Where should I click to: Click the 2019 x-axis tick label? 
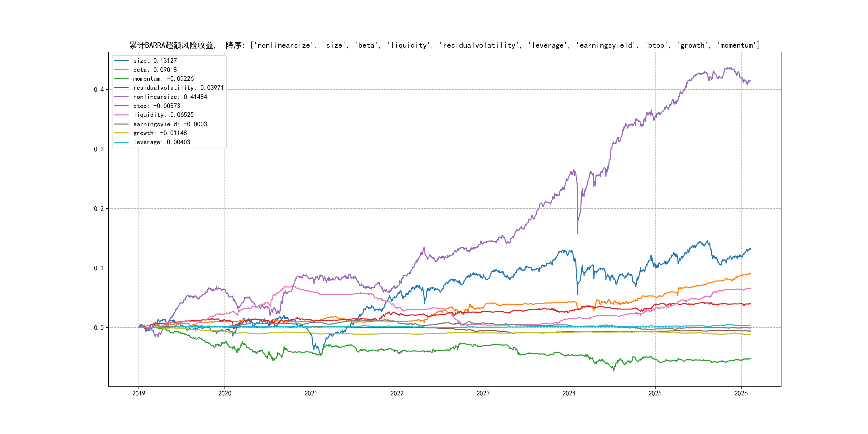[139, 393]
